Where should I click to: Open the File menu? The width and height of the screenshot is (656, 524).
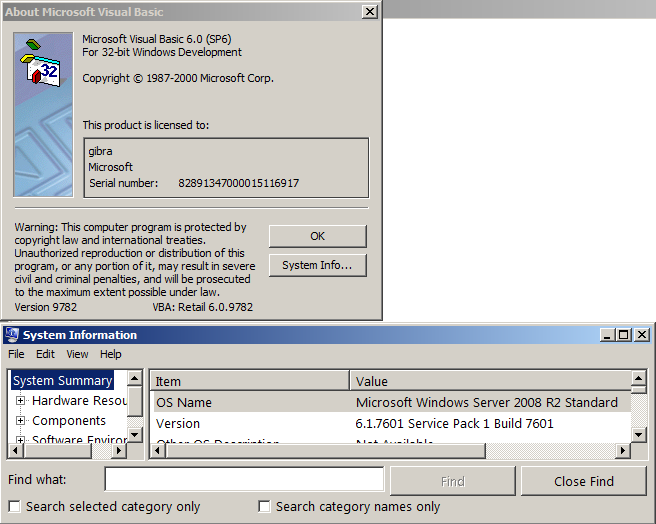point(16,354)
